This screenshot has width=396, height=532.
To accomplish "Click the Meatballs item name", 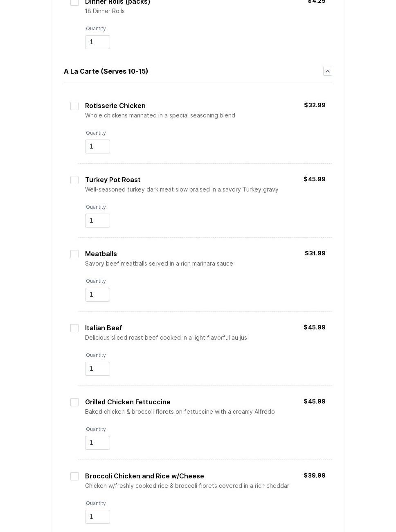I will tap(101, 254).
